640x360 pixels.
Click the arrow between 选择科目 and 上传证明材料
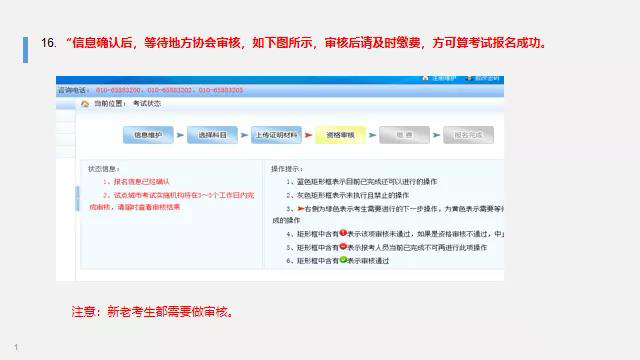coord(244,135)
